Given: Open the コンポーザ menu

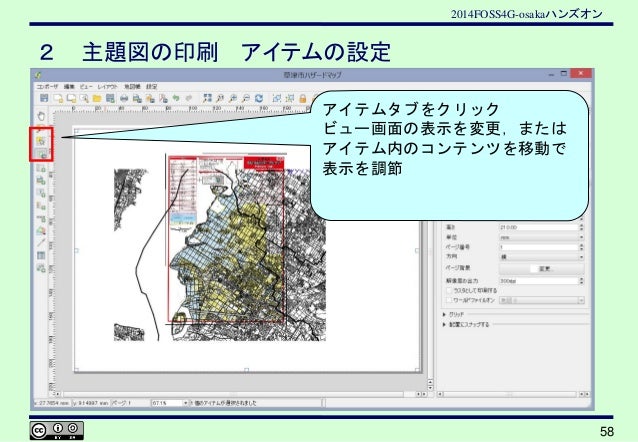Looking at the screenshot, I should pos(47,87).
